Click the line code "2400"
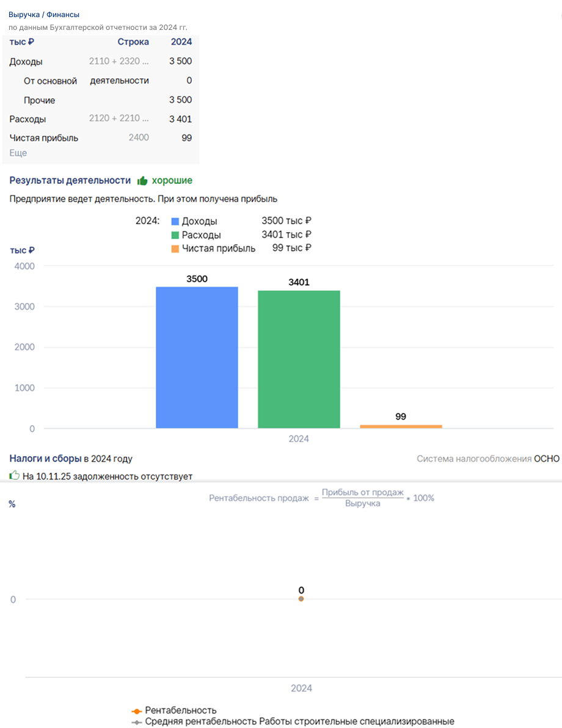Image resolution: width=562 pixels, height=728 pixels. [139, 137]
